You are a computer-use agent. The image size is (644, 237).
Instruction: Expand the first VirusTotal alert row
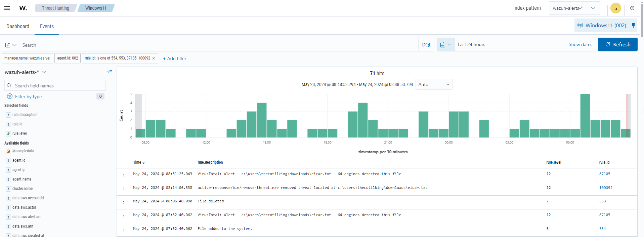coord(124,175)
